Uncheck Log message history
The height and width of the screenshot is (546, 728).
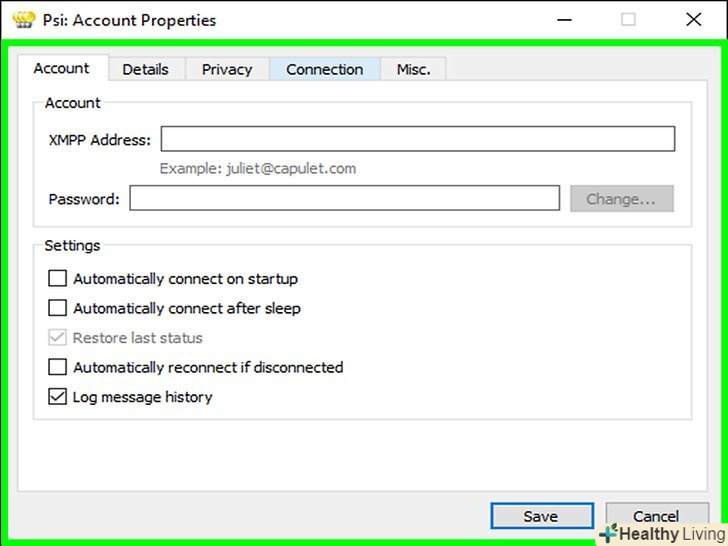tap(57, 396)
